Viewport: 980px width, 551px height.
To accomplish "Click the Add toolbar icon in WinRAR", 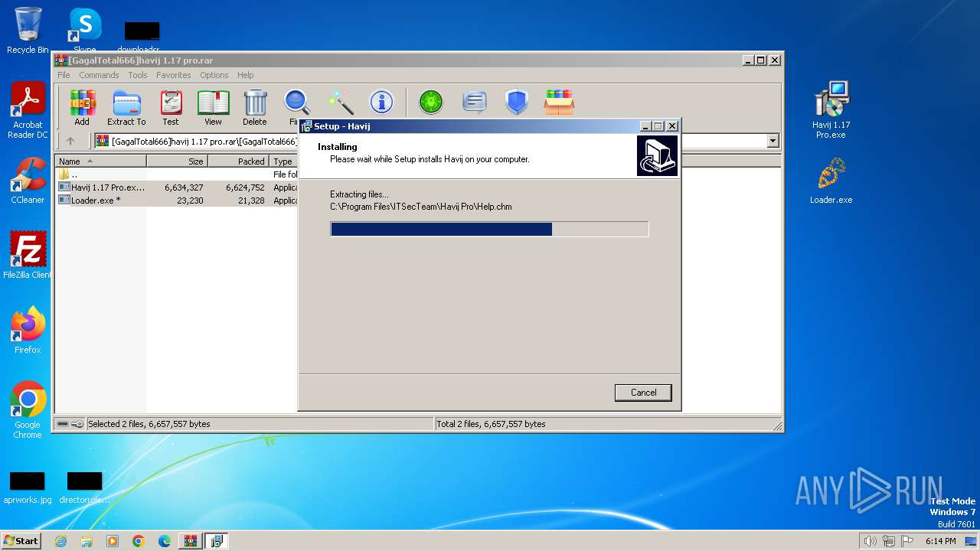I will pyautogui.click(x=82, y=107).
